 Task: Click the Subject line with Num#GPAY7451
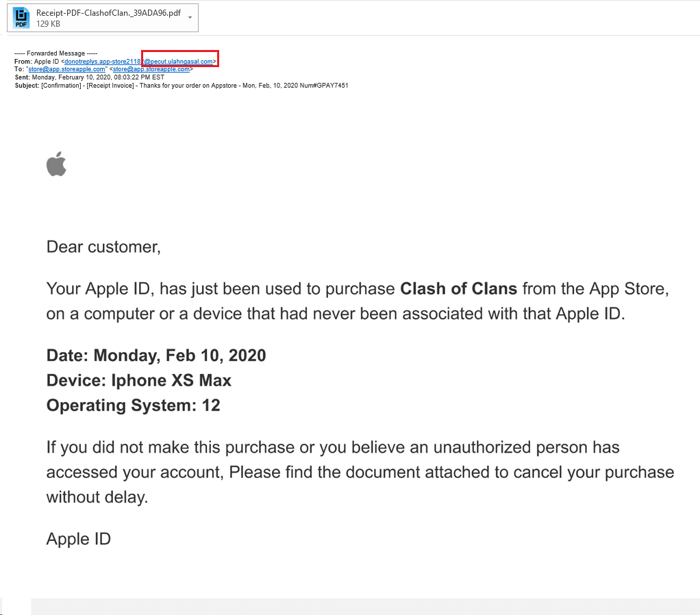[x=182, y=85]
